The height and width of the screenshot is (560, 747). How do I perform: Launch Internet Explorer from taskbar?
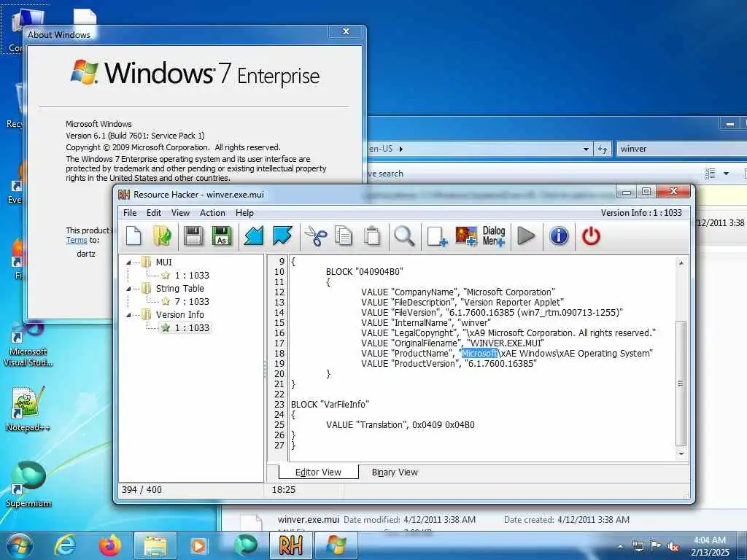point(64,545)
